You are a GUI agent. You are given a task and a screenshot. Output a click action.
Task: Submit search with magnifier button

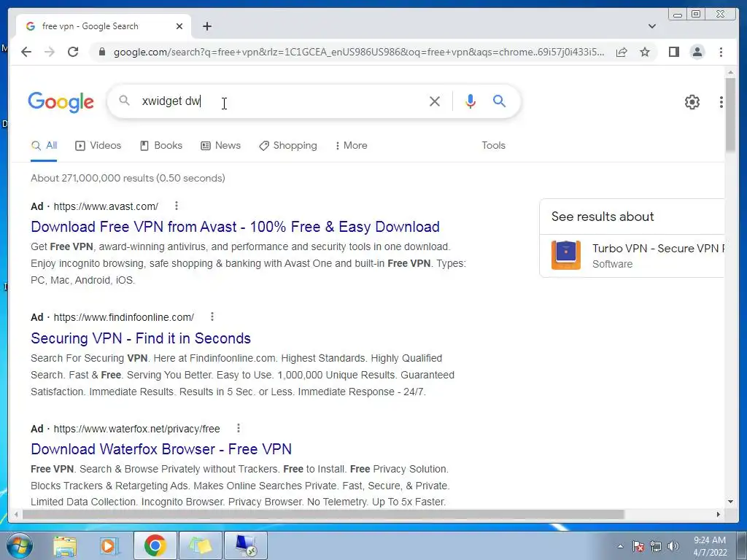pyautogui.click(x=499, y=101)
